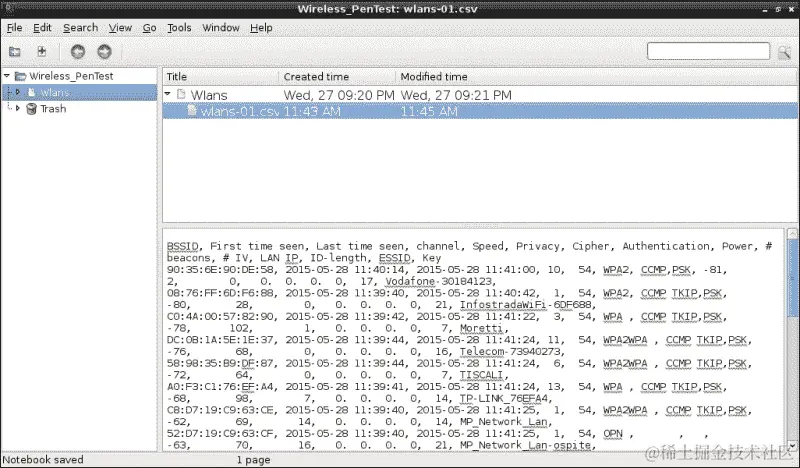Click the Vodafone-30184123 ESSID text
The image size is (800, 468).
(439, 281)
